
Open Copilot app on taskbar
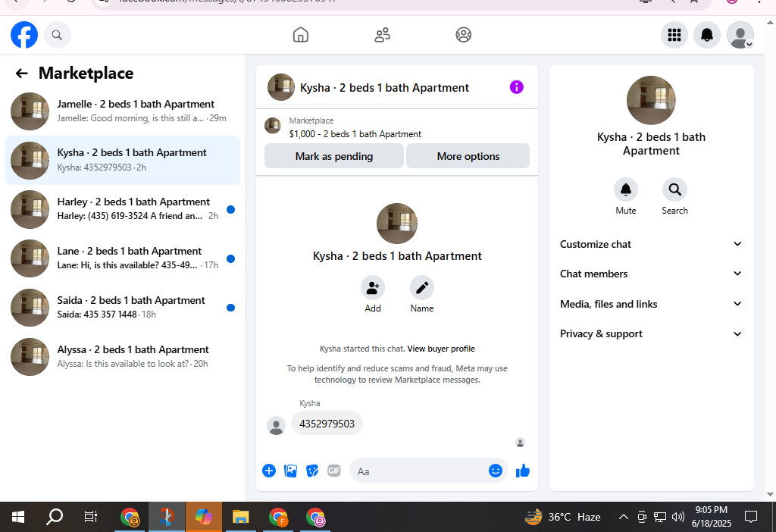pyautogui.click(x=203, y=517)
